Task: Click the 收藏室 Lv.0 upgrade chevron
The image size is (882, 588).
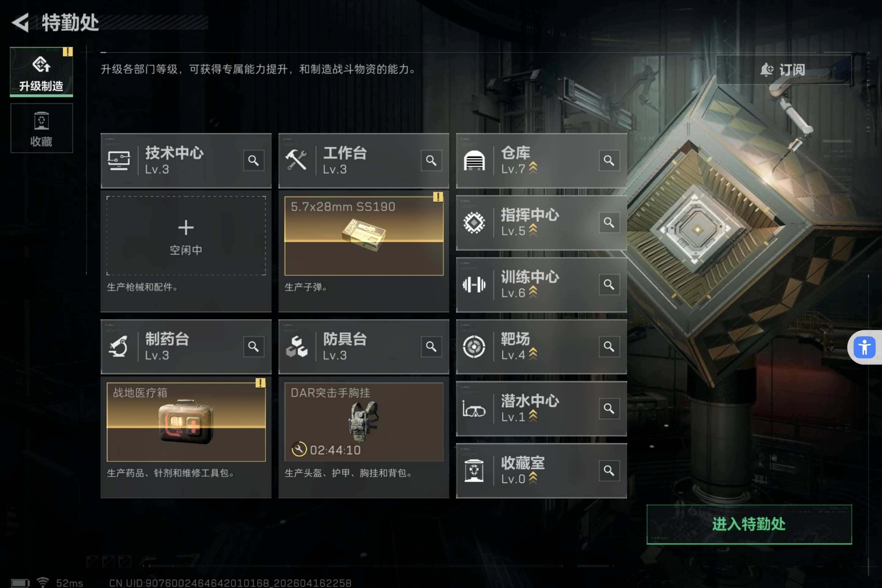Action: (533, 478)
